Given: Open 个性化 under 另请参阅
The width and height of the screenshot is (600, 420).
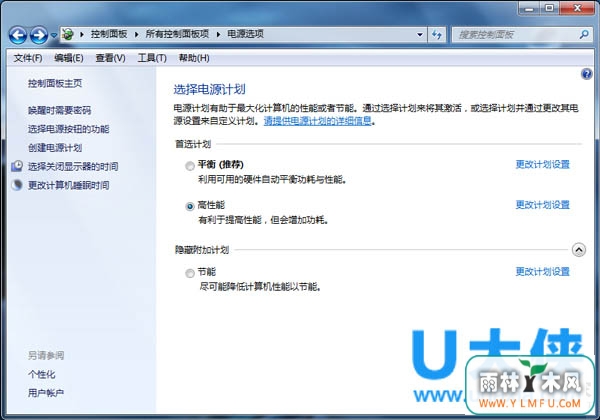Looking at the screenshot, I should 41,374.
